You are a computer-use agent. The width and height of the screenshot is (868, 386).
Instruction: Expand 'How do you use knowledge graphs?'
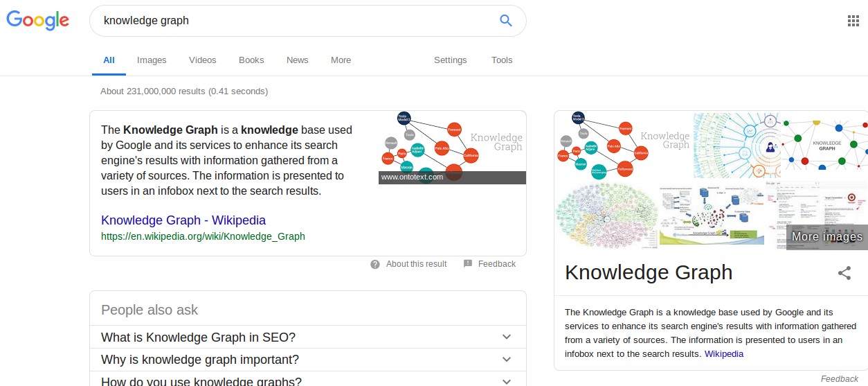pyautogui.click(x=308, y=380)
